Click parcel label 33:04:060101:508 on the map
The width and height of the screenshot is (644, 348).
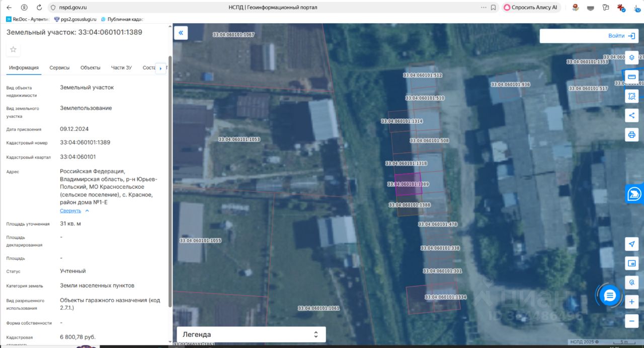pos(429,141)
